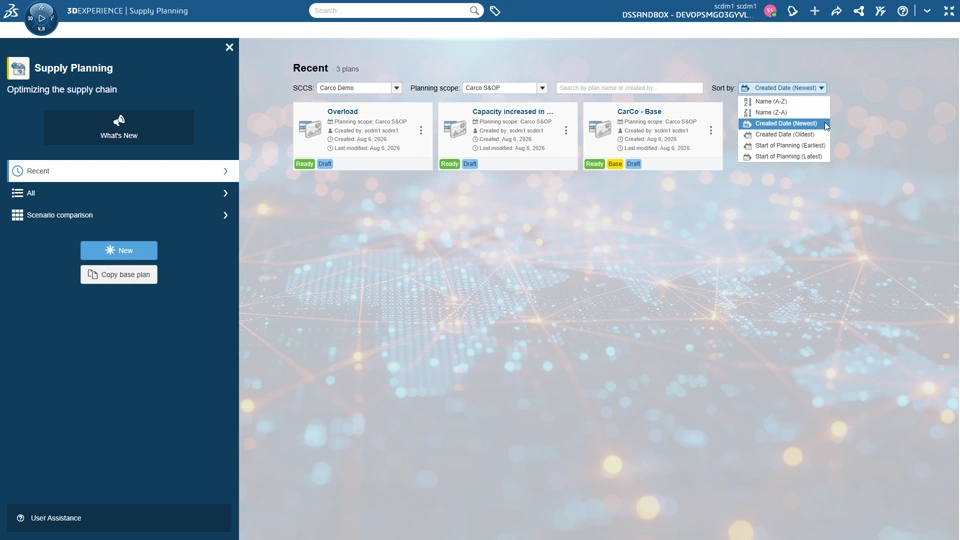Click the CarCo - Base plan thumbnail icon
960x540 pixels.
point(600,129)
